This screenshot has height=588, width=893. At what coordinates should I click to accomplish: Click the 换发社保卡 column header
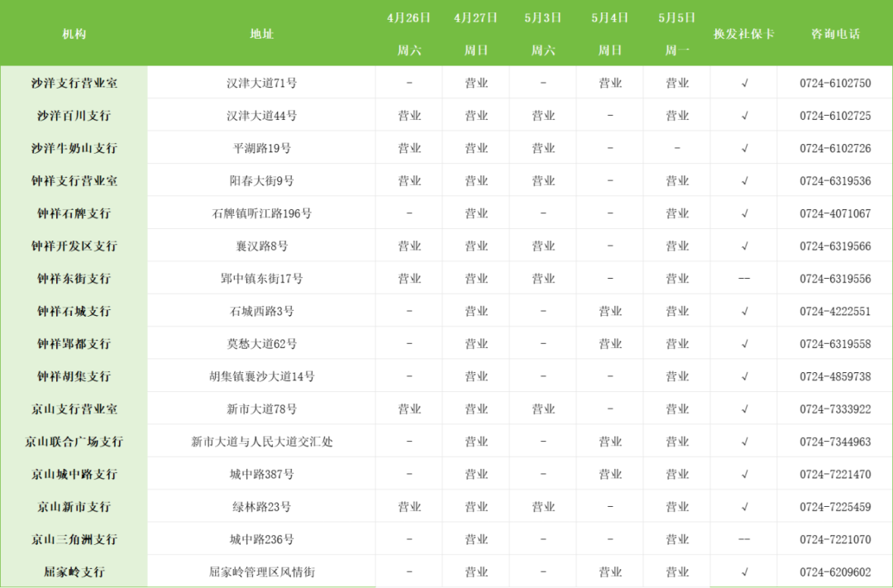(744, 34)
